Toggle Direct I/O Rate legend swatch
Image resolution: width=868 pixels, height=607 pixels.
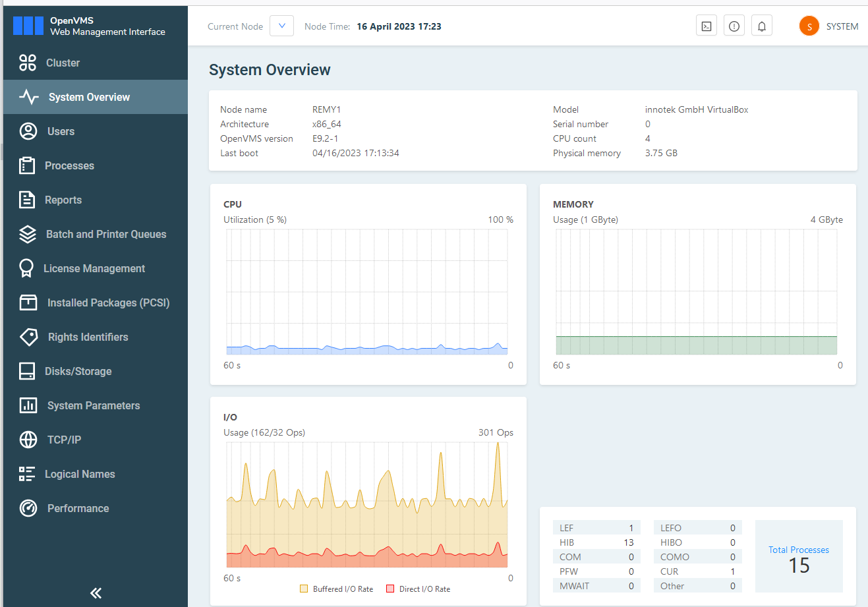(x=390, y=589)
